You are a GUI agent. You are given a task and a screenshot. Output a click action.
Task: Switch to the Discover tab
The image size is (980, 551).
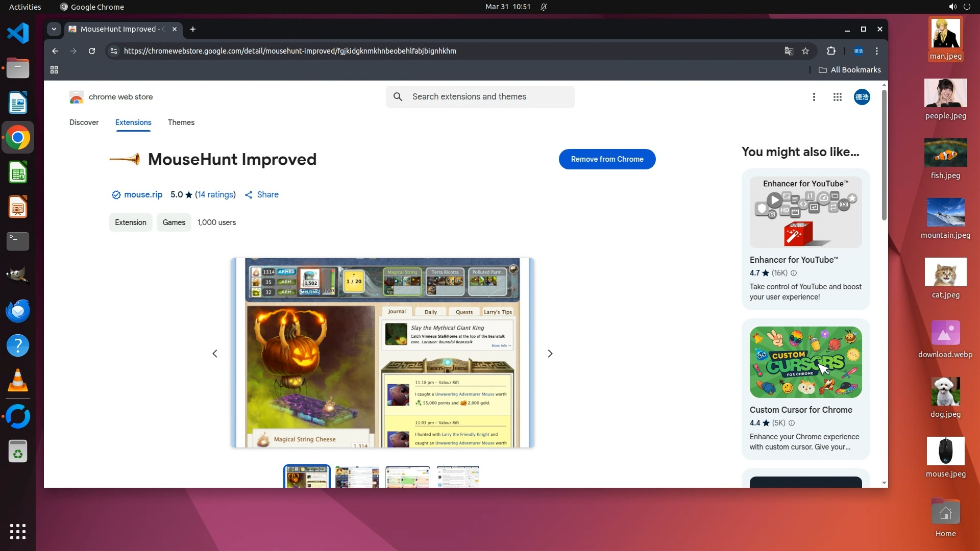point(84,122)
